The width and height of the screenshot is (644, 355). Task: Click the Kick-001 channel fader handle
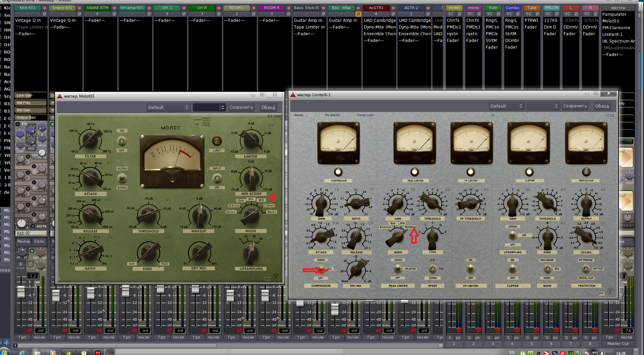(x=21, y=292)
